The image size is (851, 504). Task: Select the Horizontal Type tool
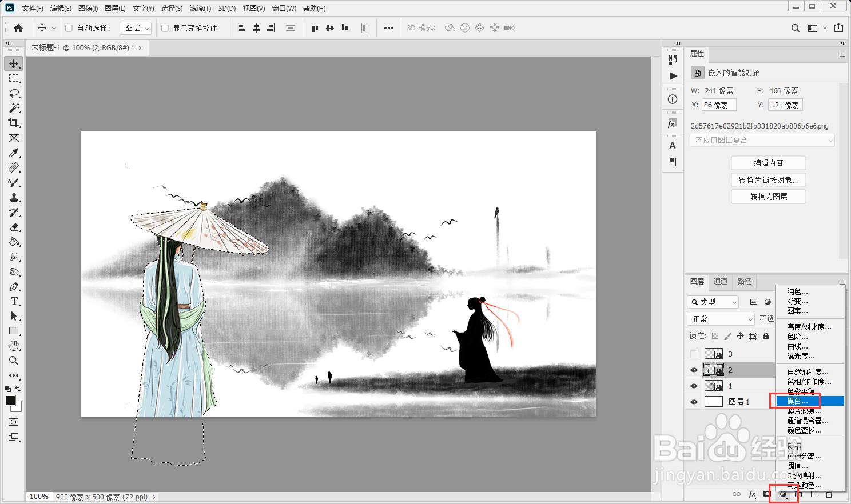pyautogui.click(x=14, y=301)
